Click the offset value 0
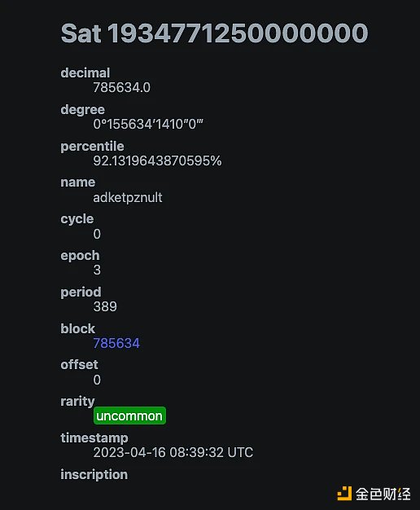Viewport: 420px width, 510px height. 97,380
